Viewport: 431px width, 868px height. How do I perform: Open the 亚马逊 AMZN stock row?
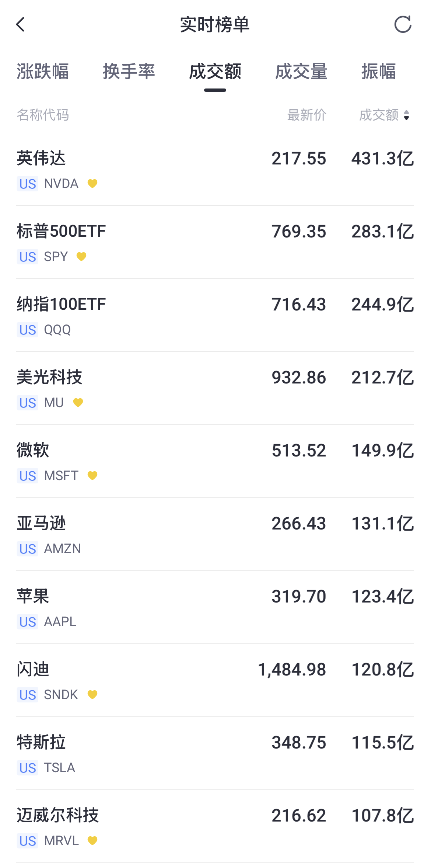pyautogui.click(x=215, y=535)
